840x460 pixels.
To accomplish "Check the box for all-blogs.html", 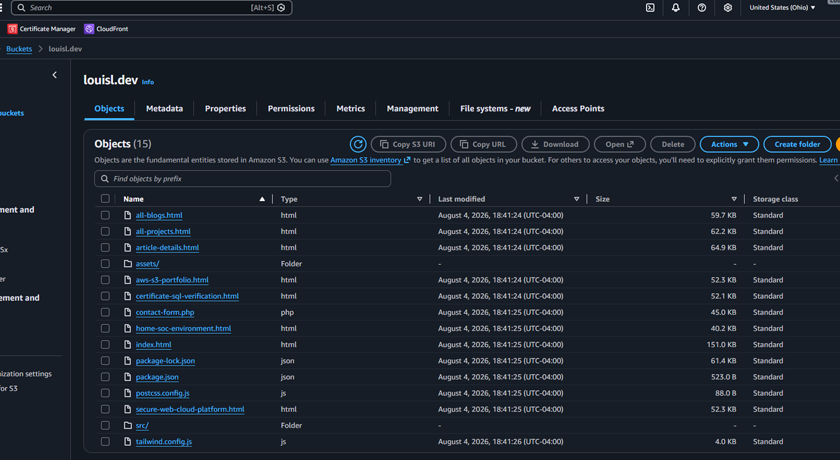I will pyautogui.click(x=105, y=215).
